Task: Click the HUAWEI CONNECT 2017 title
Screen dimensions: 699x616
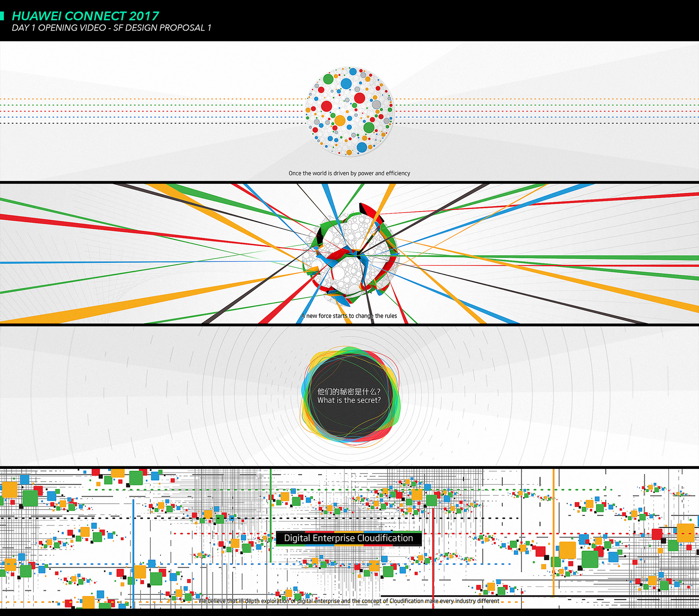Action: [x=85, y=16]
